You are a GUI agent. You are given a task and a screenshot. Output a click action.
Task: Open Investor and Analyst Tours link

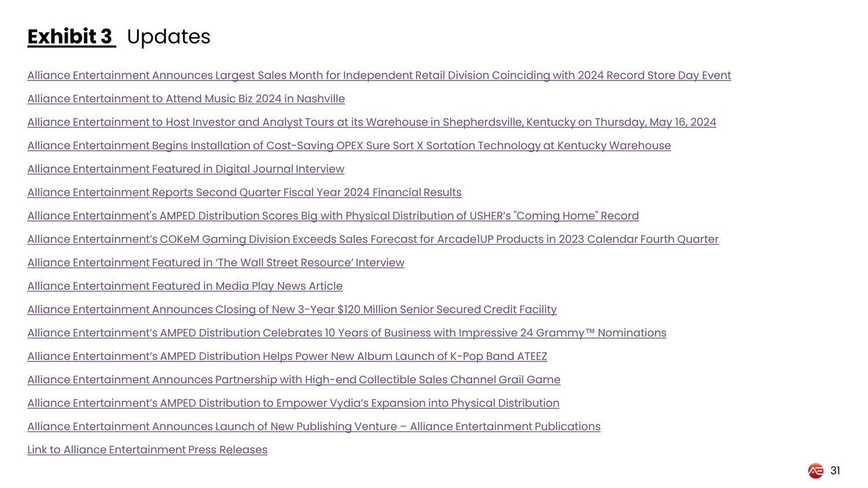tap(372, 123)
